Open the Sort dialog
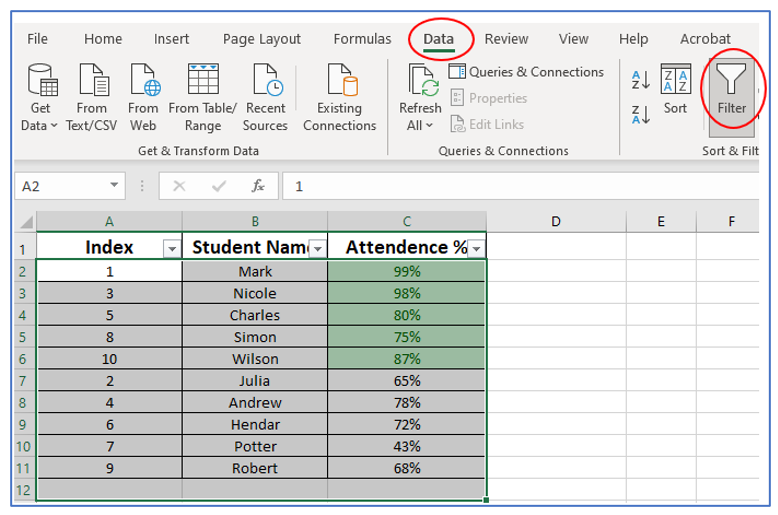 676,92
